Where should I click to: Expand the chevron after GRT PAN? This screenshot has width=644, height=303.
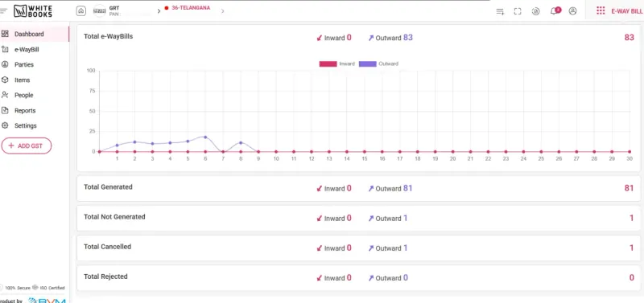coord(159,11)
